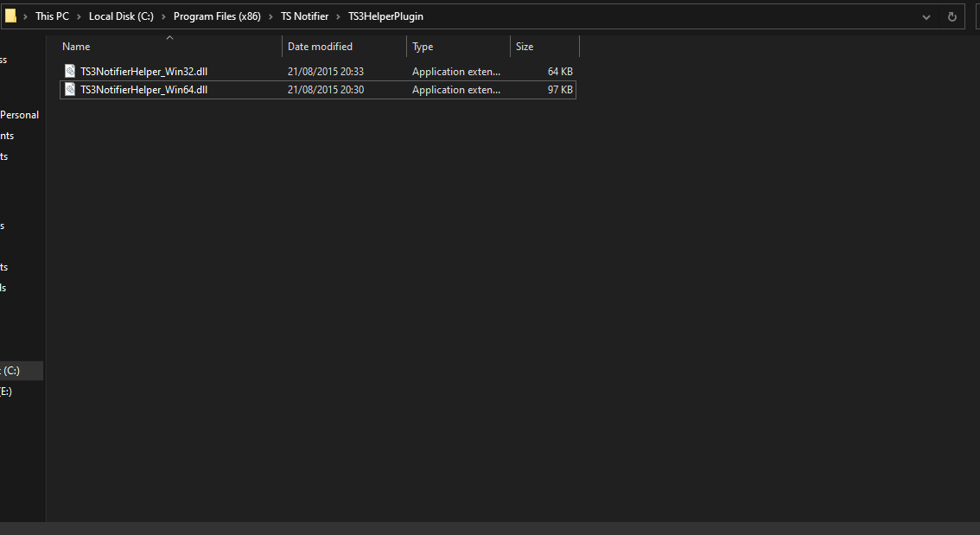
Task: Open the address bar history dropdown
Action: coord(926,17)
